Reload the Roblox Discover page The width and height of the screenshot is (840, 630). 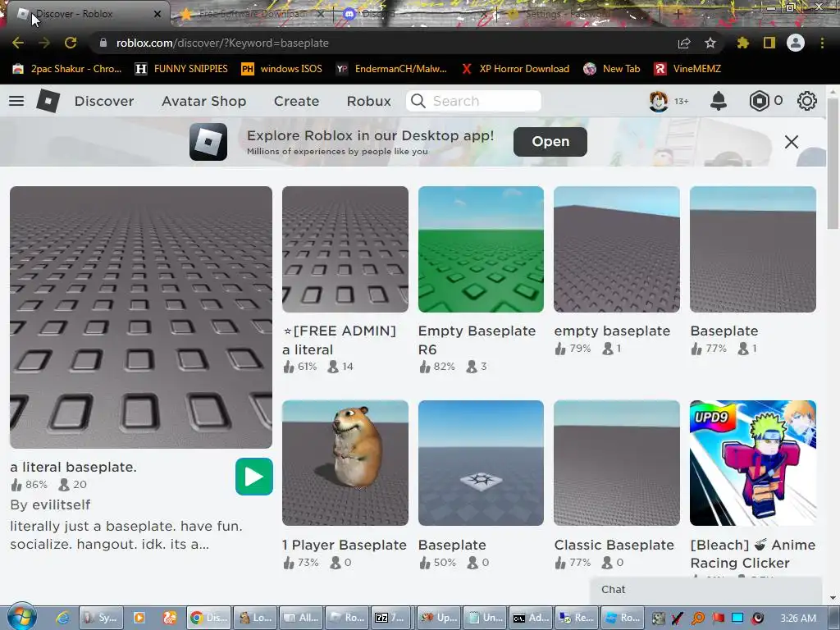click(x=71, y=43)
